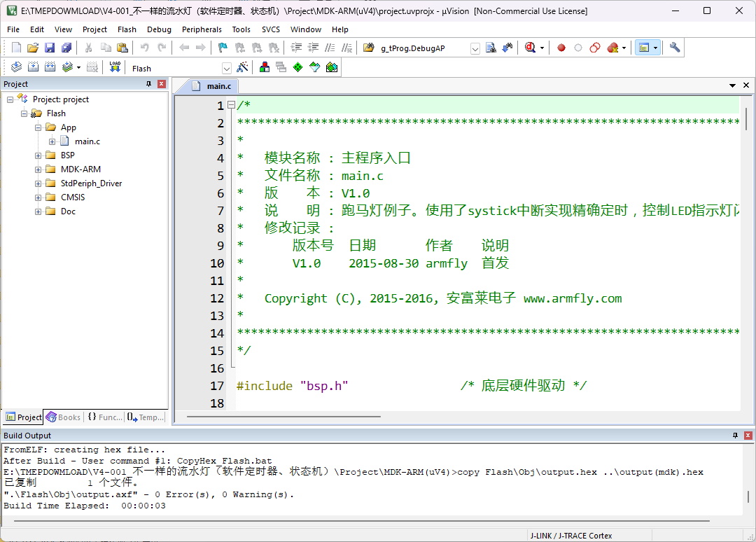
Task: Expand the BSP folder in the project tree
Action: tap(38, 155)
